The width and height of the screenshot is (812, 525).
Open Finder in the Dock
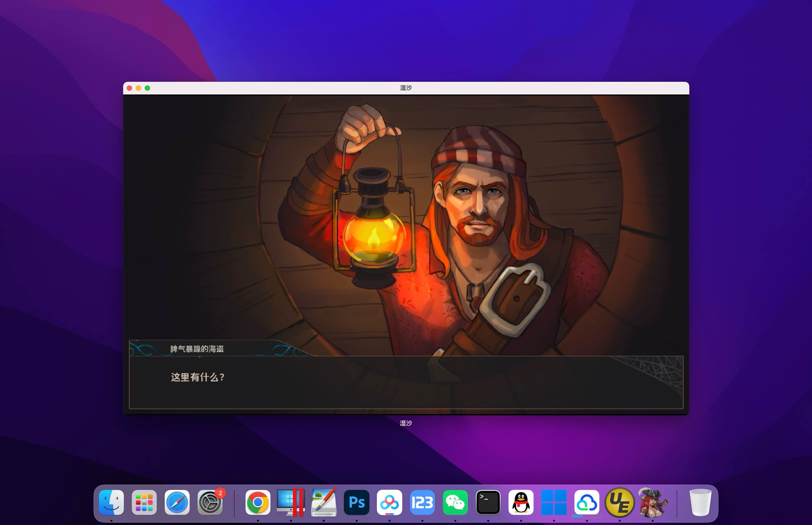tap(111, 502)
